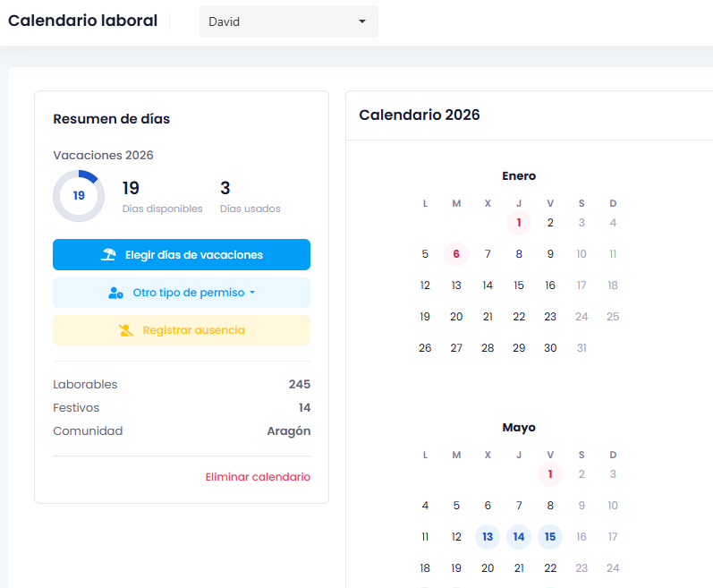This screenshot has width=713, height=588.
Task: Select May 18 in Mayo
Action: click(425, 568)
